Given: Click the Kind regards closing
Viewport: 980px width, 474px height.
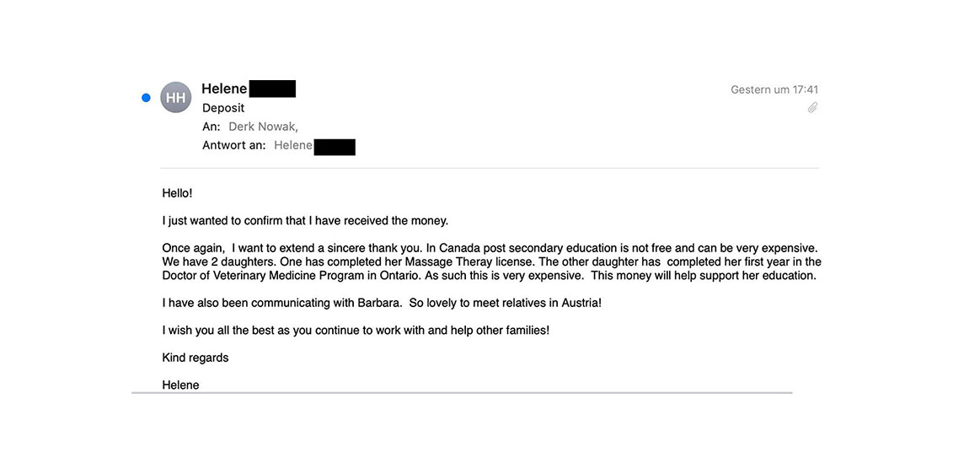Looking at the screenshot, I should pyautogui.click(x=195, y=358).
